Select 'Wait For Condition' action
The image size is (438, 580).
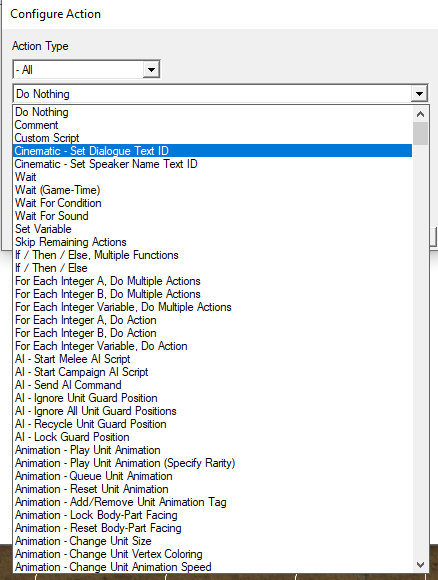(213, 203)
